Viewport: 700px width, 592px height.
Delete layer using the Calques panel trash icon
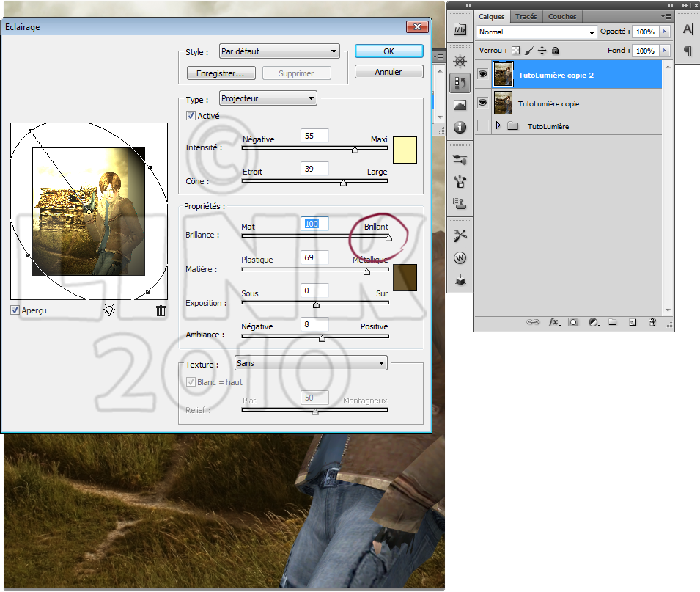pos(652,322)
